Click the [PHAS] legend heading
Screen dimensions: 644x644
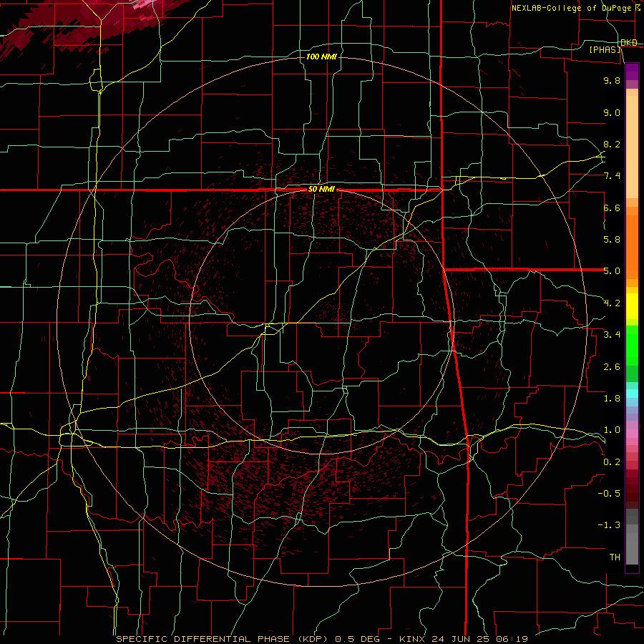coord(605,49)
